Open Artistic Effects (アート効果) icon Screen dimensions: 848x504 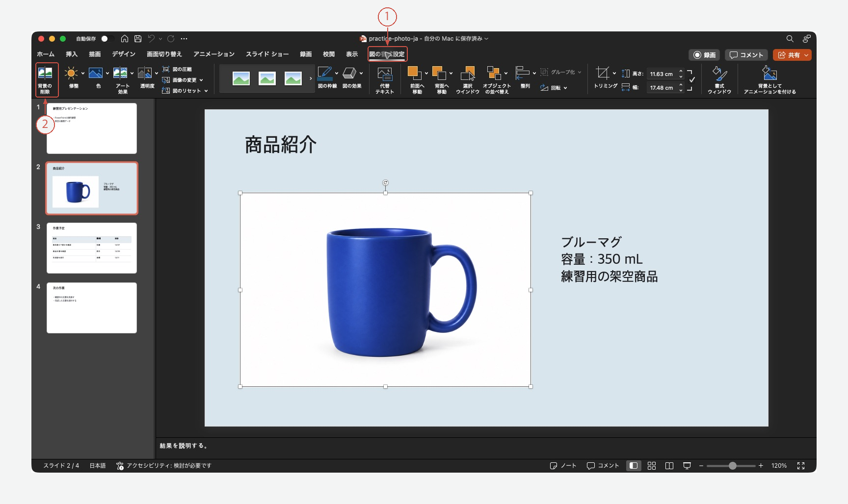coord(120,74)
